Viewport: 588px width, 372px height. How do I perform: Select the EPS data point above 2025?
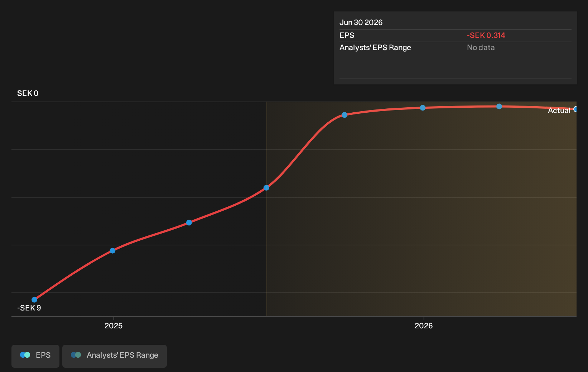pos(112,251)
